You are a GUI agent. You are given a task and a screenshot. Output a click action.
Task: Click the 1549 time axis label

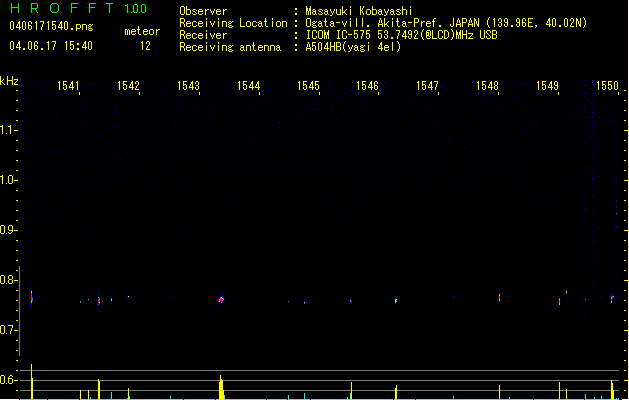pyautogui.click(x=548, y=86)
